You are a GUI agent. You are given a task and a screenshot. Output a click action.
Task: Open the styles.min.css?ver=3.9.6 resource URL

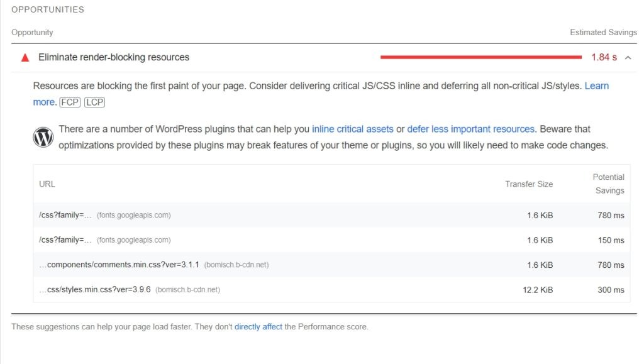[95, 290]
